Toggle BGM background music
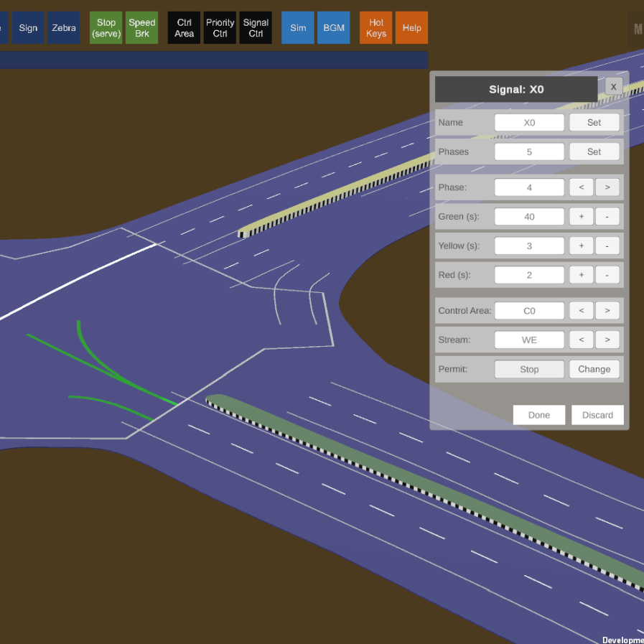 tap(334, 28)
